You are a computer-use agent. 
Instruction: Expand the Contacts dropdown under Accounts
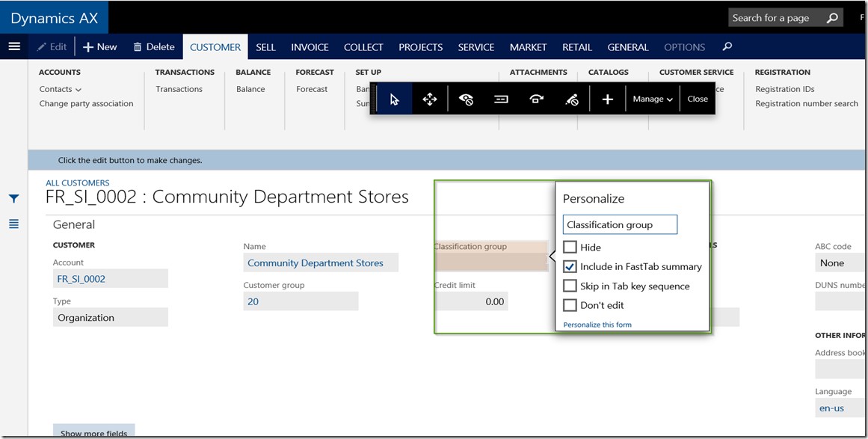coord(78,88)
